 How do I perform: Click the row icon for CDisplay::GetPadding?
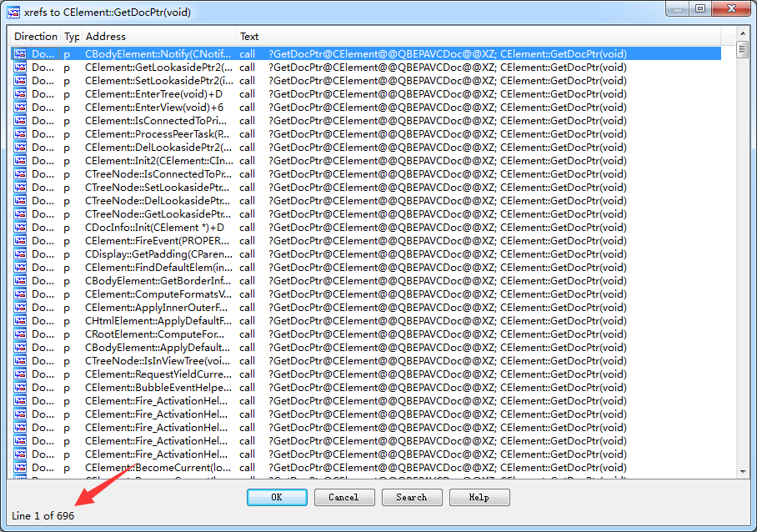coord(20,253)
